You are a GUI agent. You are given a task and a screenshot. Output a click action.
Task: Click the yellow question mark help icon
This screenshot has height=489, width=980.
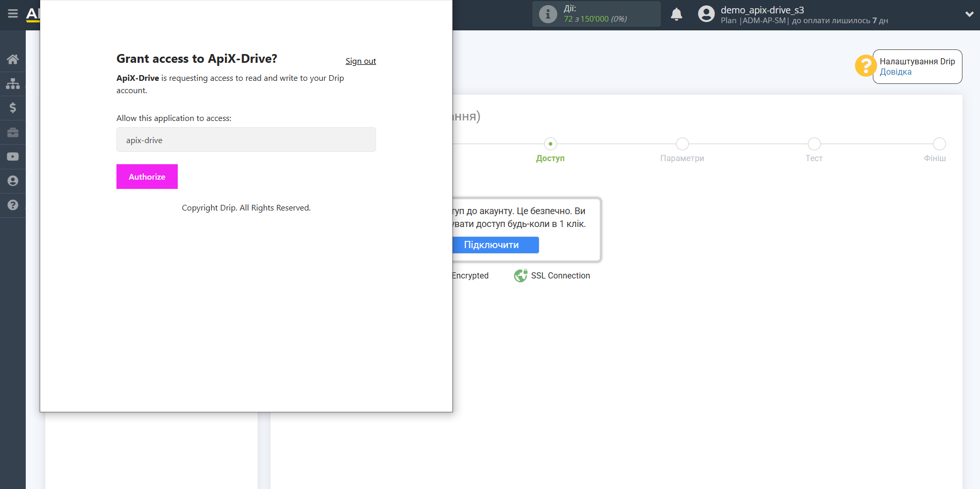(x=866, y=66)
